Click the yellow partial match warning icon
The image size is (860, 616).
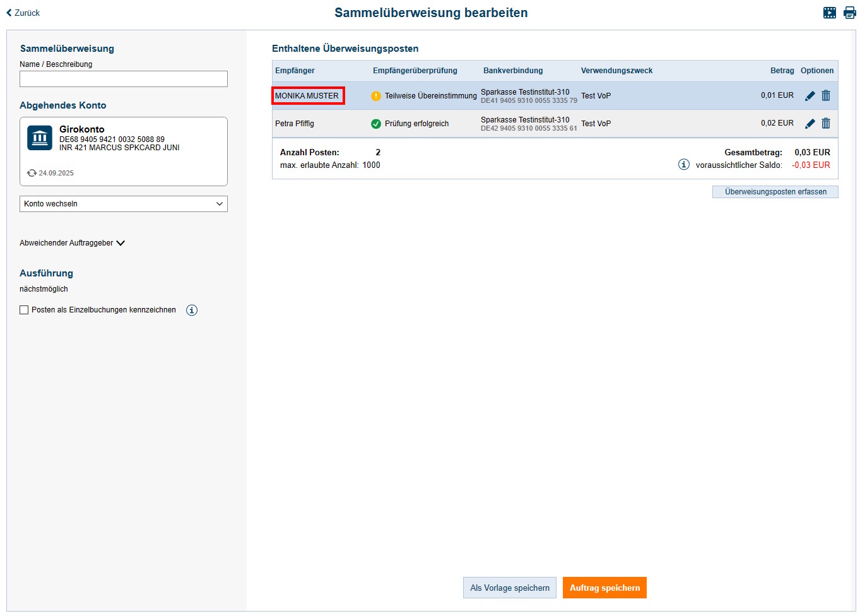coord(376,96)
